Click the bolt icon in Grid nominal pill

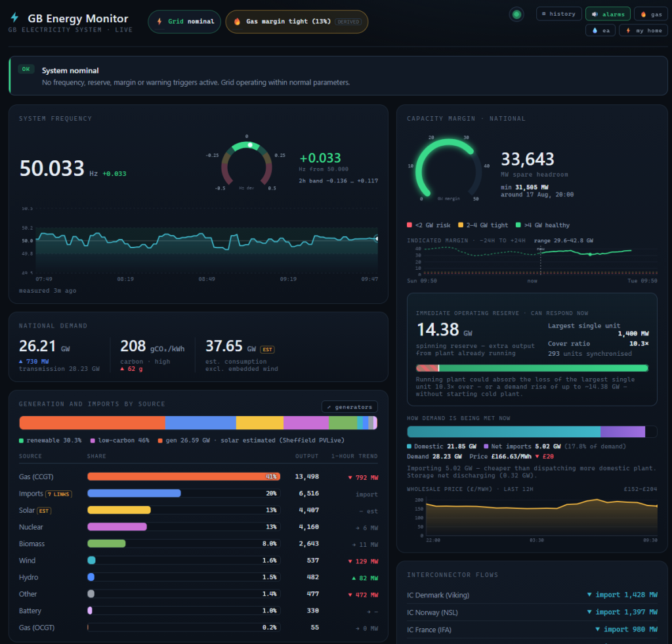click(x=159, y=22)
